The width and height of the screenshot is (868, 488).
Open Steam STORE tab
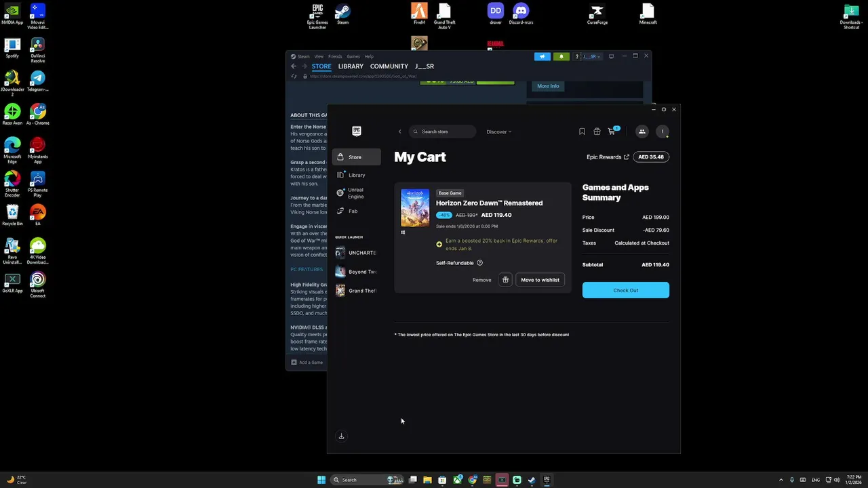coord(321,66)
